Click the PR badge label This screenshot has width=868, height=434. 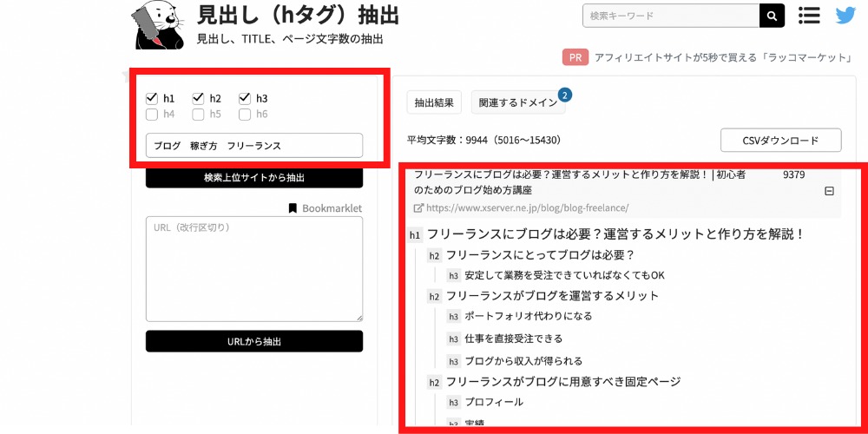click(x=575, y=57)
